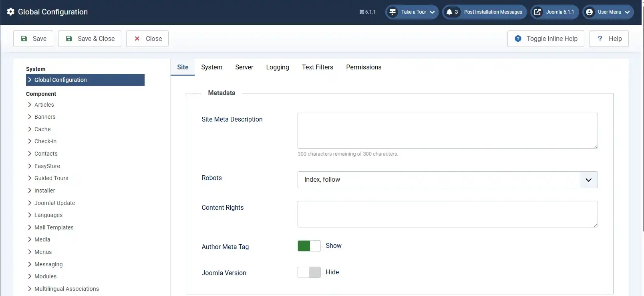Open the User Menu dropdown arrow

tap(627, 12)
